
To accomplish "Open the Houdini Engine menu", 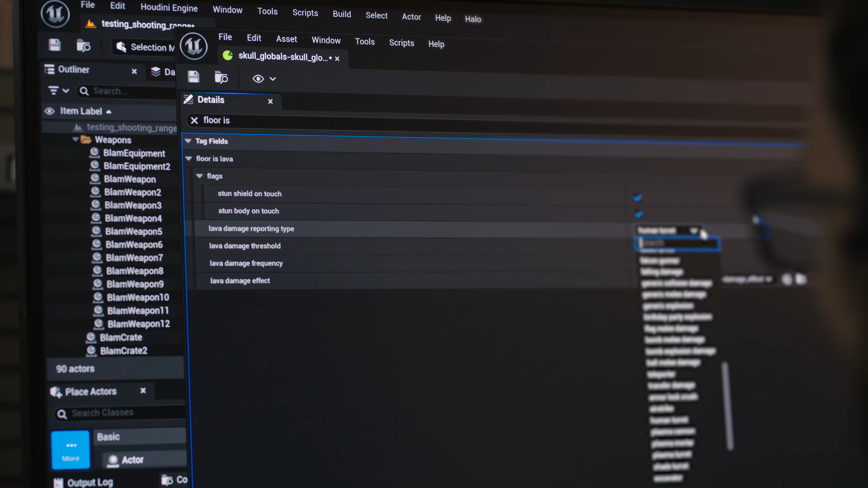I will (x=169, y=8).
